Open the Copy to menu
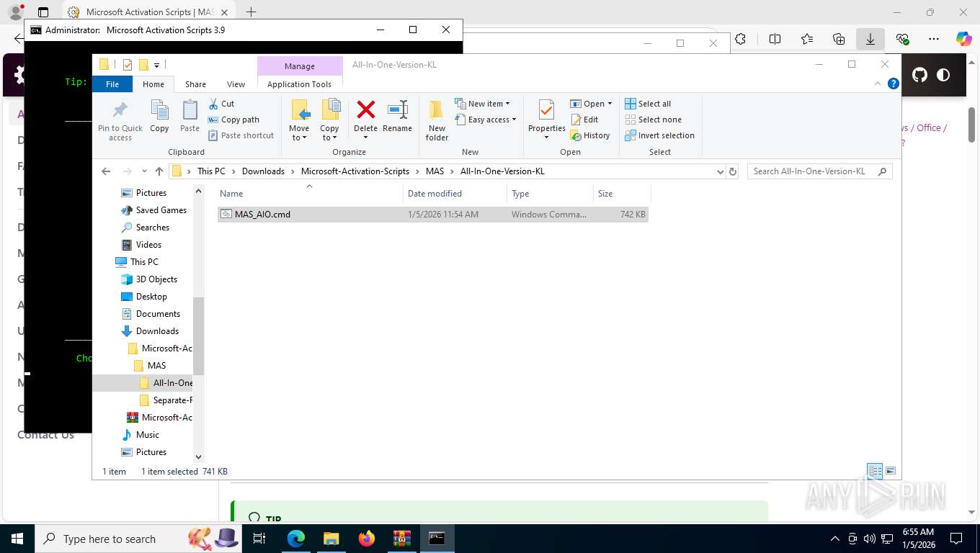Screen dimensions: 980x553 330,120
